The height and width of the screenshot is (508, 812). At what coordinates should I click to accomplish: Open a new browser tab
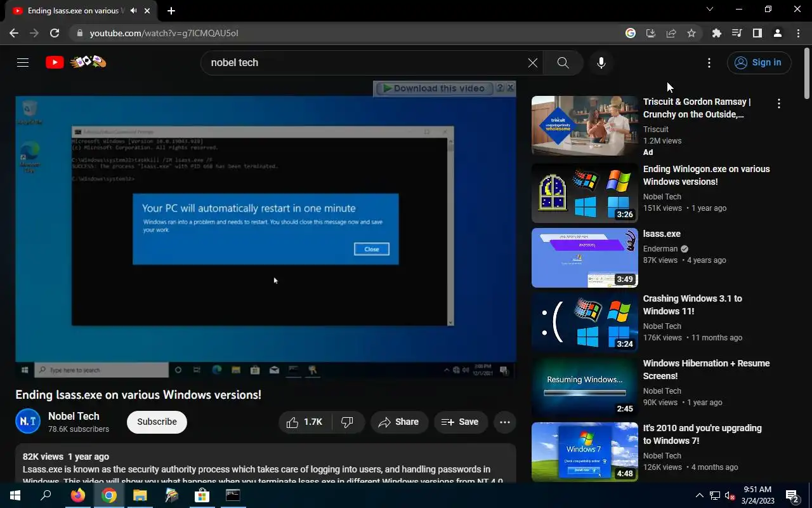pos(171,11)
